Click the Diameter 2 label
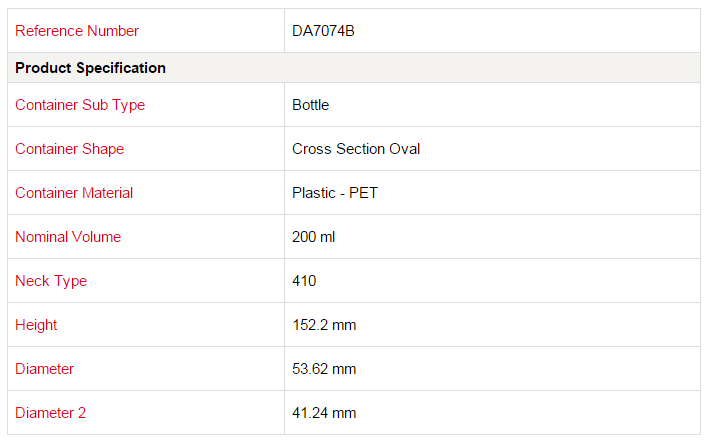This screenshot has width=708, height=443. pos(51,413)
